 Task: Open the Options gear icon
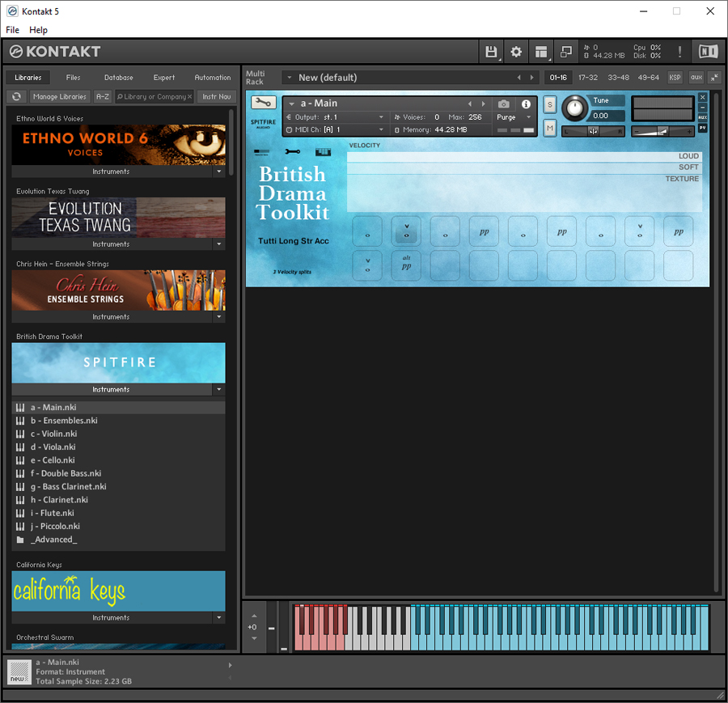click(x=516, y=52)
